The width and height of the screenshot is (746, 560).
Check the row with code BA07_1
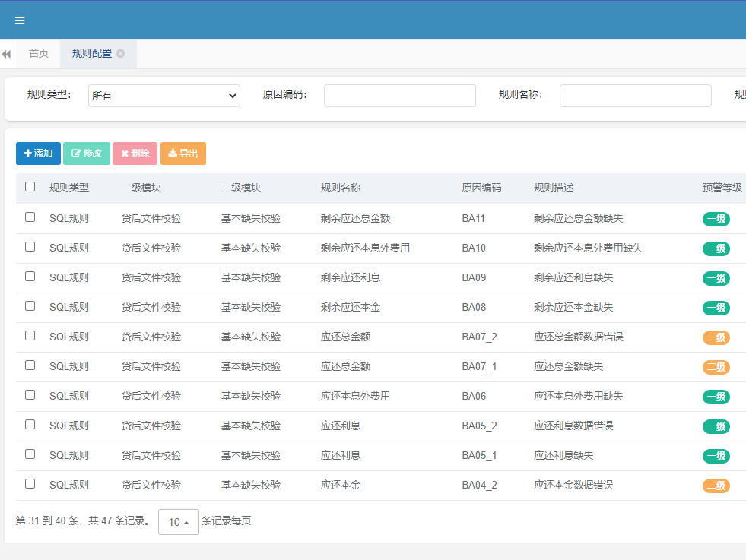point(30,365)
